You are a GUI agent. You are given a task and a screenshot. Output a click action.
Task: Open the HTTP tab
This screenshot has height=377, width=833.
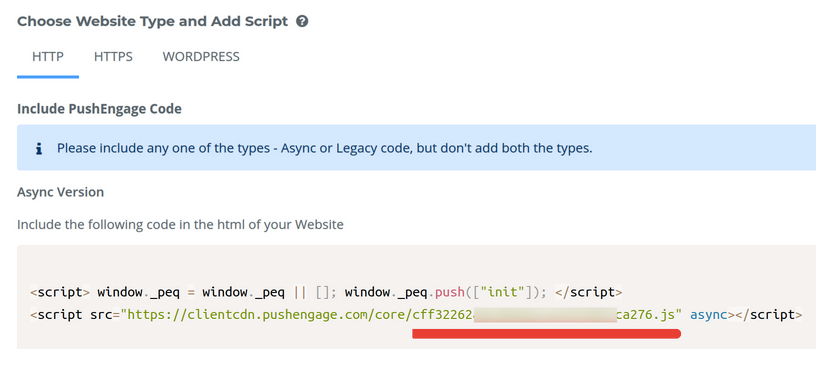[x=48, y=57]
